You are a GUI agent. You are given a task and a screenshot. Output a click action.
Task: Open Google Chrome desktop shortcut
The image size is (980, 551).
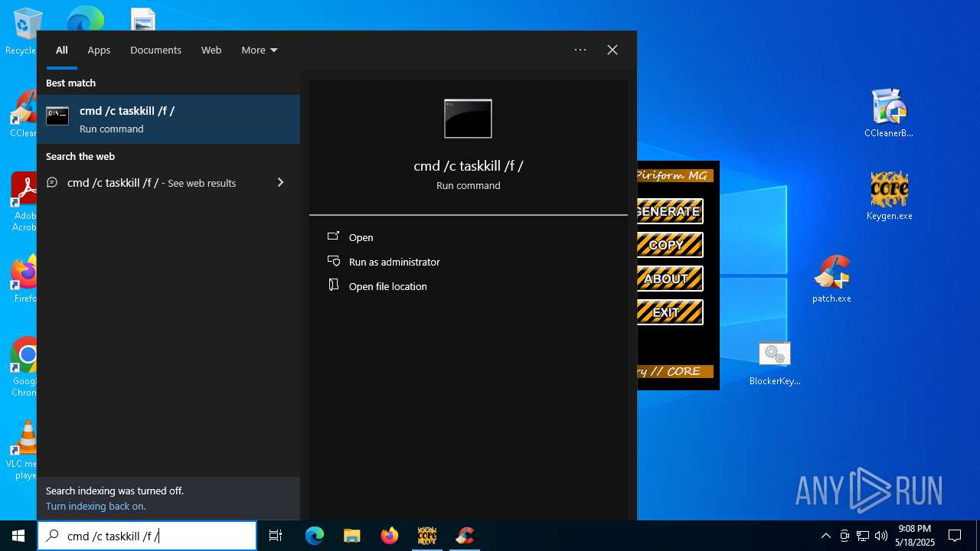[x=24, y=367]
